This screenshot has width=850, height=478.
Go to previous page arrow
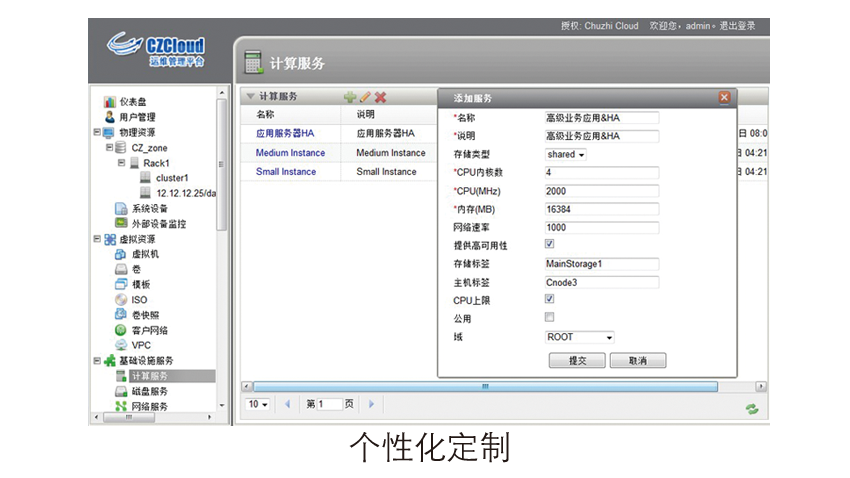point(287,404)
